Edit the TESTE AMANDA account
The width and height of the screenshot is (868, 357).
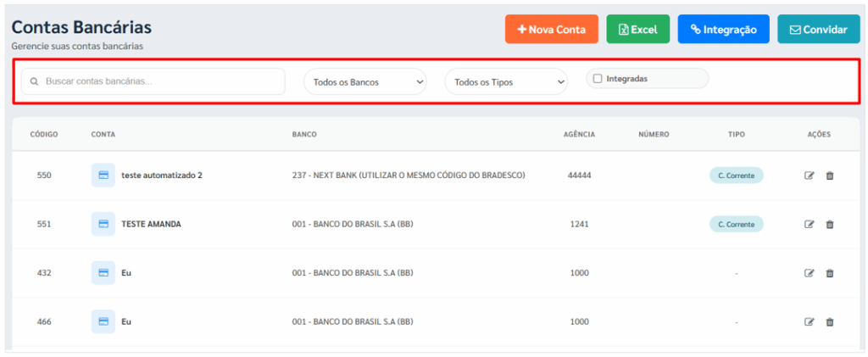[809, 225]
